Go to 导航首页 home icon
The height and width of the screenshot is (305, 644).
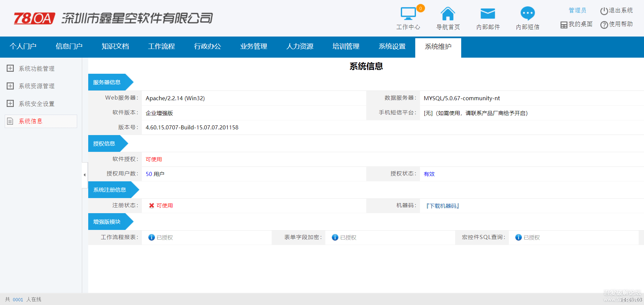448,14
